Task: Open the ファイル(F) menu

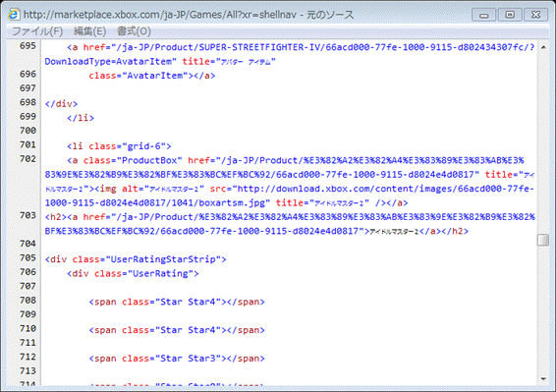Action: click(x=37, y=31)
